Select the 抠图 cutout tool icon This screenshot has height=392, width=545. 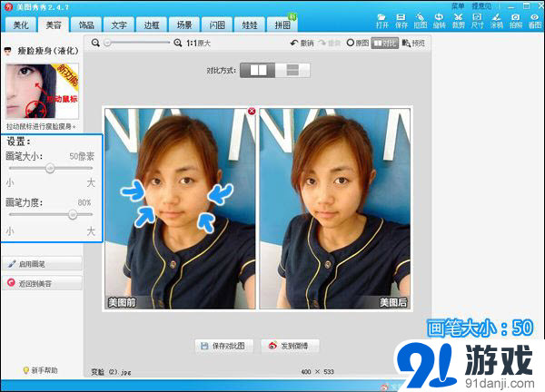[421, 21]
